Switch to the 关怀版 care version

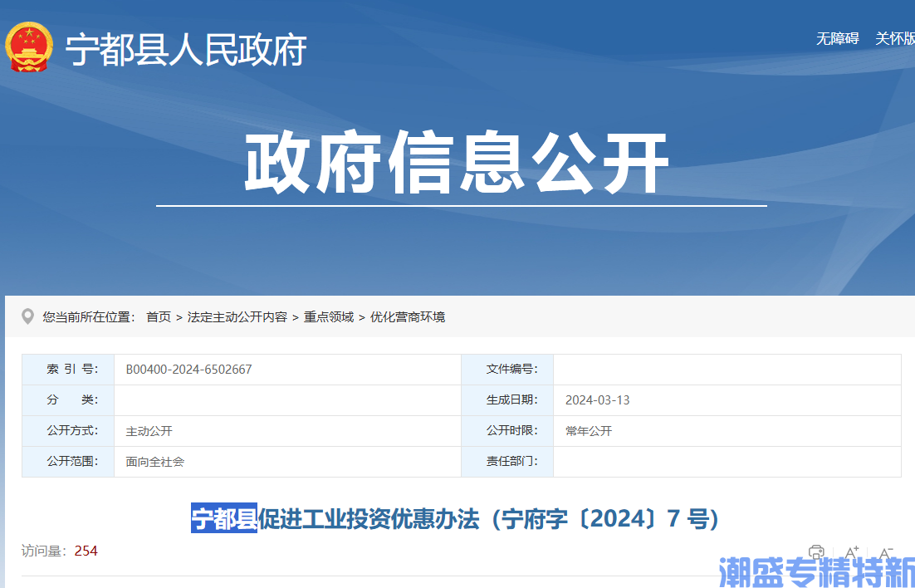889,38
